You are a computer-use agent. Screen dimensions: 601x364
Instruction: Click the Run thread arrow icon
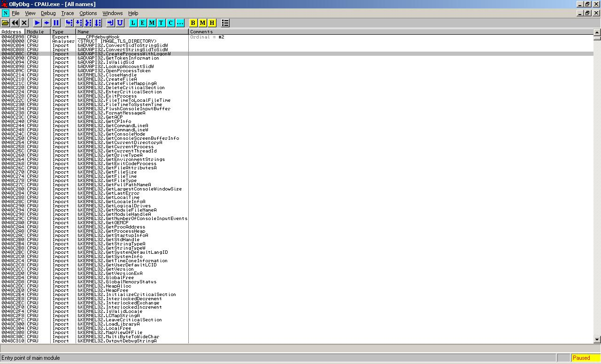click(x=47, y=23)
